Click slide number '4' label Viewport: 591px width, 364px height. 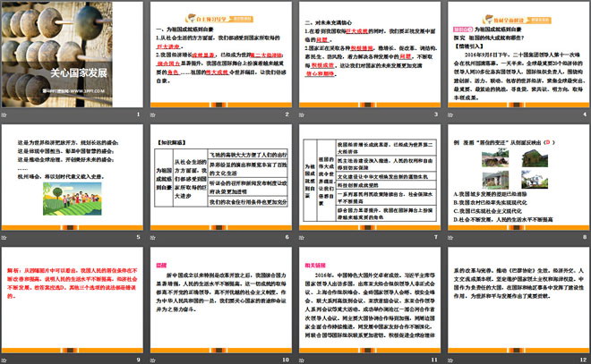585,114
